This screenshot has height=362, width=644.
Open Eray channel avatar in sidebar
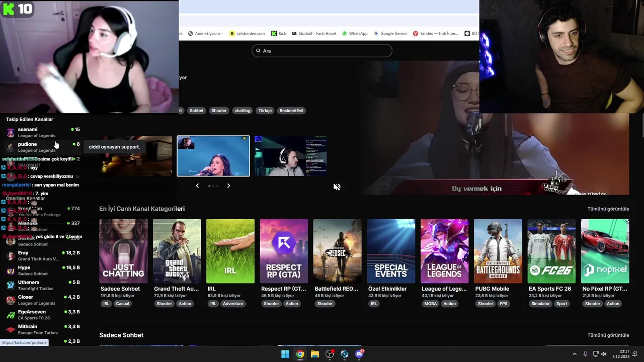pos(11,256)
